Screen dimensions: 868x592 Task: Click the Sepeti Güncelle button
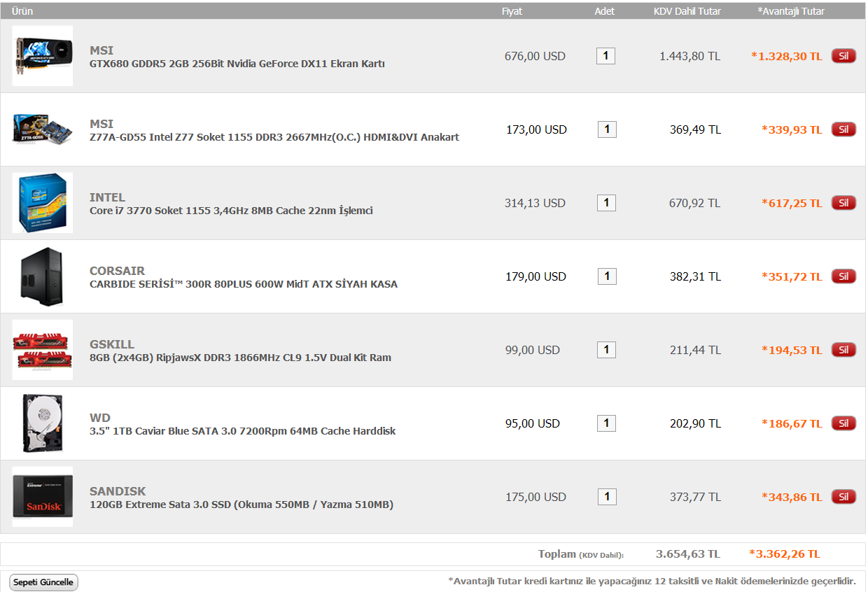point(43,582)
